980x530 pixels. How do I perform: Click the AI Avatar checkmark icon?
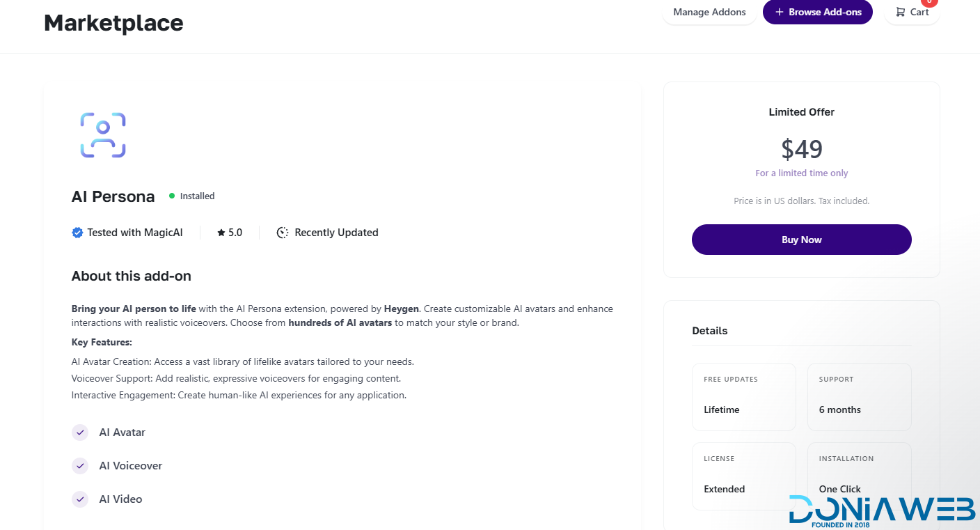tap(80, 432)
